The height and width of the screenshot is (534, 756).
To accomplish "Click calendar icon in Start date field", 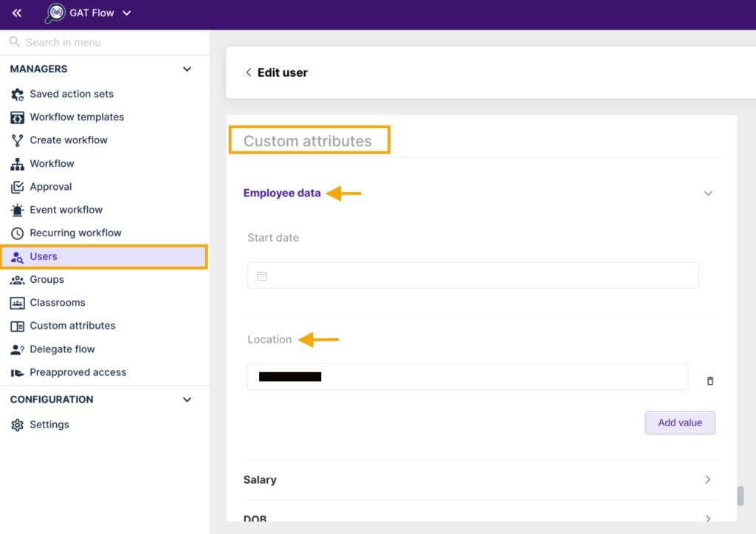I will click(261, 276).
